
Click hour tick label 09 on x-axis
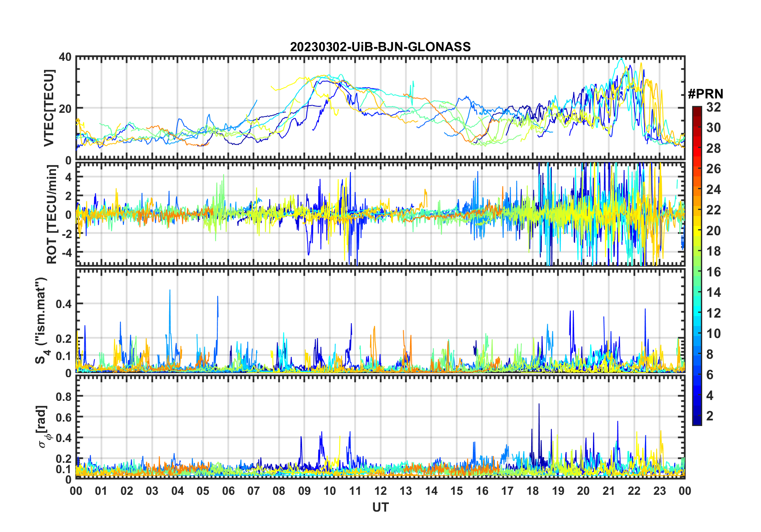[304, 491]
